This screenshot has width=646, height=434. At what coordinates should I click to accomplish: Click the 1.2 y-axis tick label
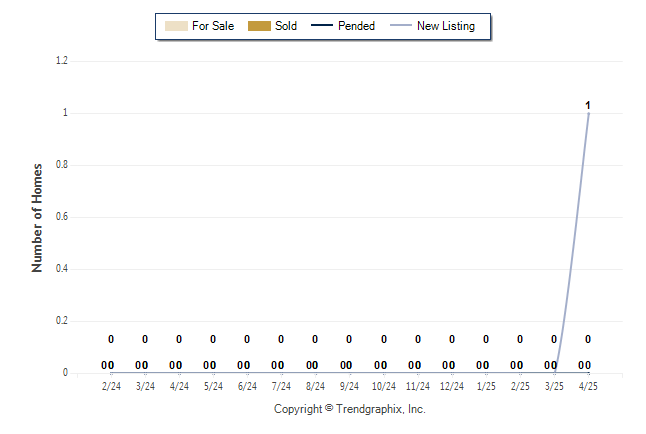pos(61,61)
